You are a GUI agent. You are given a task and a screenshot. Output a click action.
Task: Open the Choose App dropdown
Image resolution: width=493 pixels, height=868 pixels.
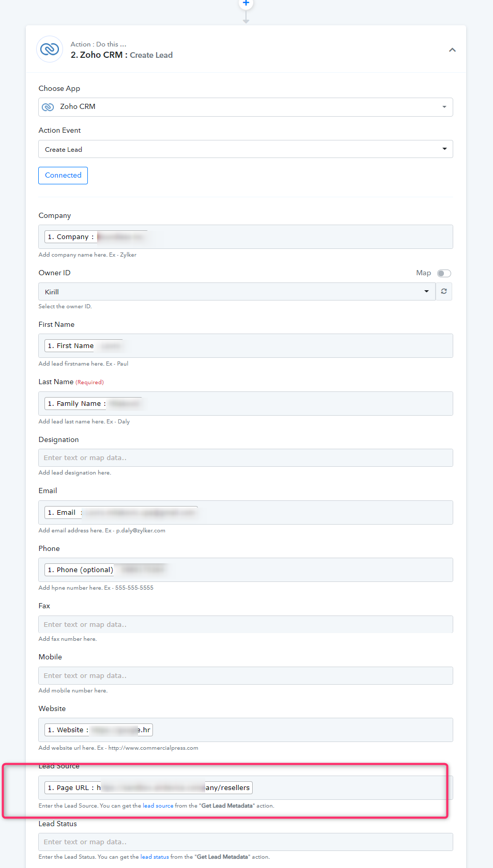pos(245,107)
